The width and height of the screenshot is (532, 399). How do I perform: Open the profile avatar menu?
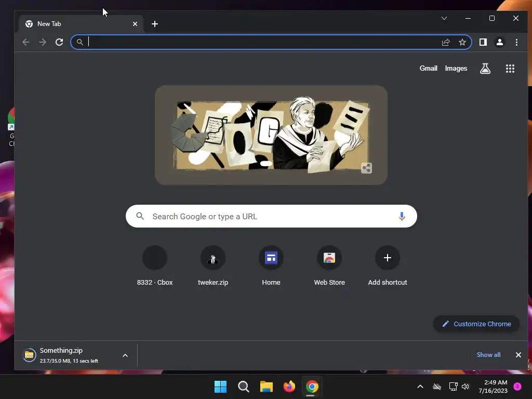coord(499,42)
